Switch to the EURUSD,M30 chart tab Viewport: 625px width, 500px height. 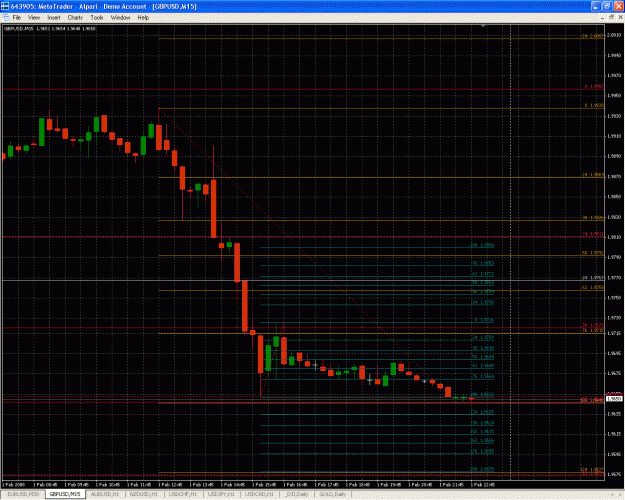24,494
